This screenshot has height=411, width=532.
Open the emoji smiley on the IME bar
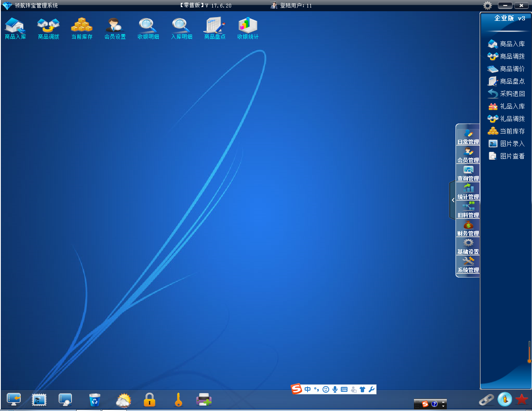coord(326,389)
